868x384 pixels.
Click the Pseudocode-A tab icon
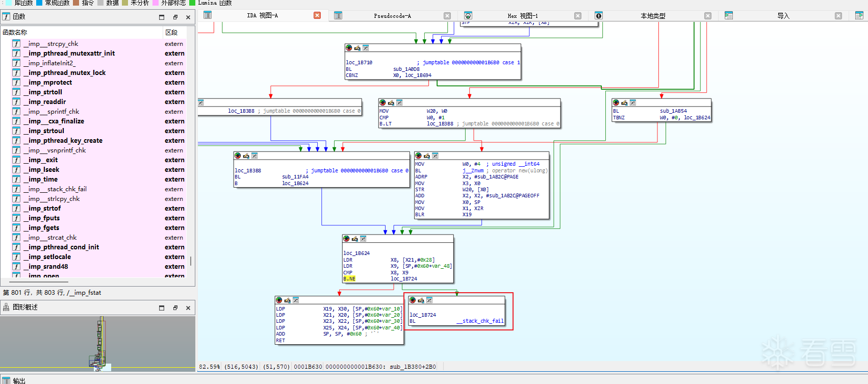coord(338,16)
